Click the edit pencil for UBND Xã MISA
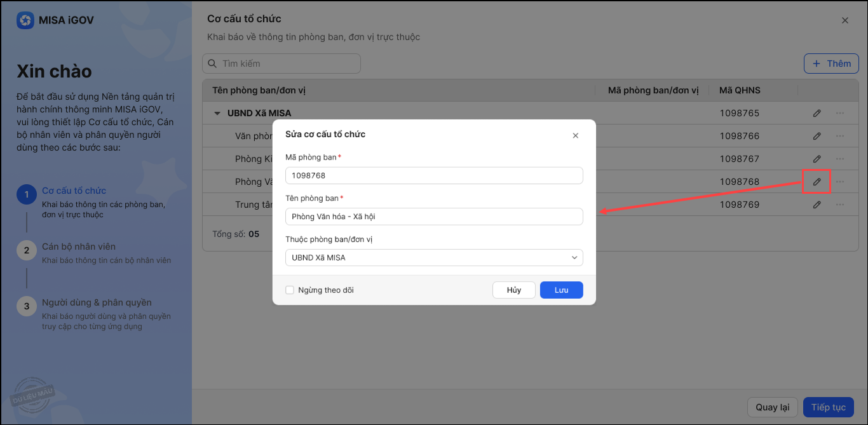The width and height of the screenshot is (868, 425). pyautogui.click(x=817, y=113)
